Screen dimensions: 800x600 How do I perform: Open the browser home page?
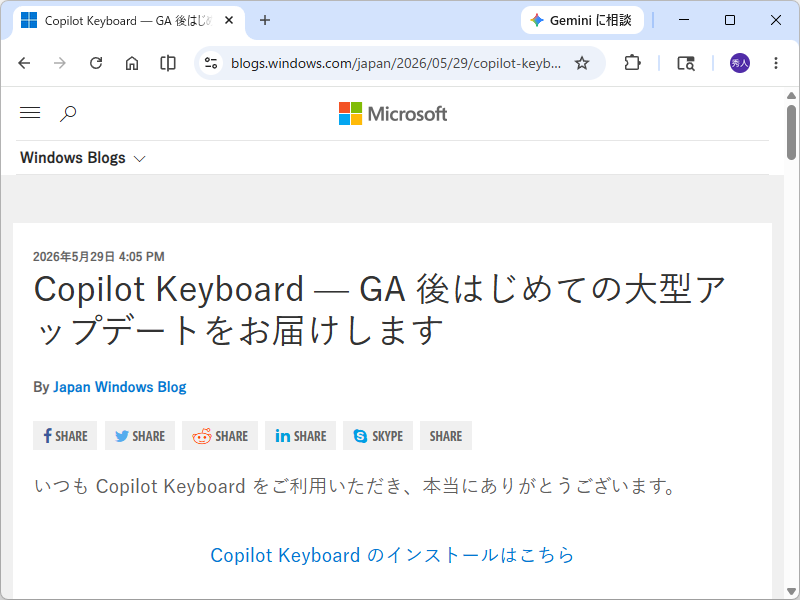point(132,63)
